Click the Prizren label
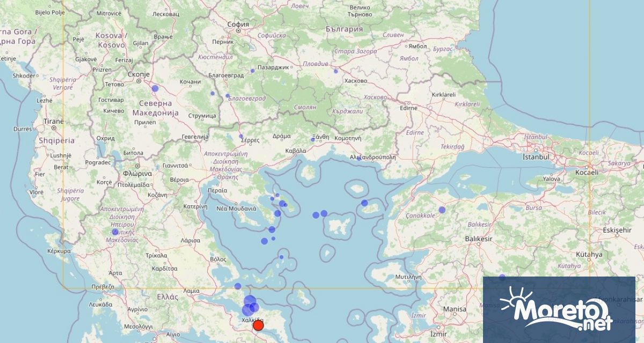Image resolution: width=644 pixels, height=343 pixels. pyautogui.click(x=101, y=70)
